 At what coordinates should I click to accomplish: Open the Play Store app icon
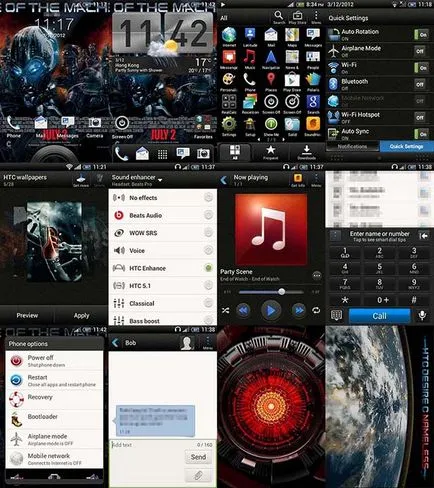tap(292, 80)
